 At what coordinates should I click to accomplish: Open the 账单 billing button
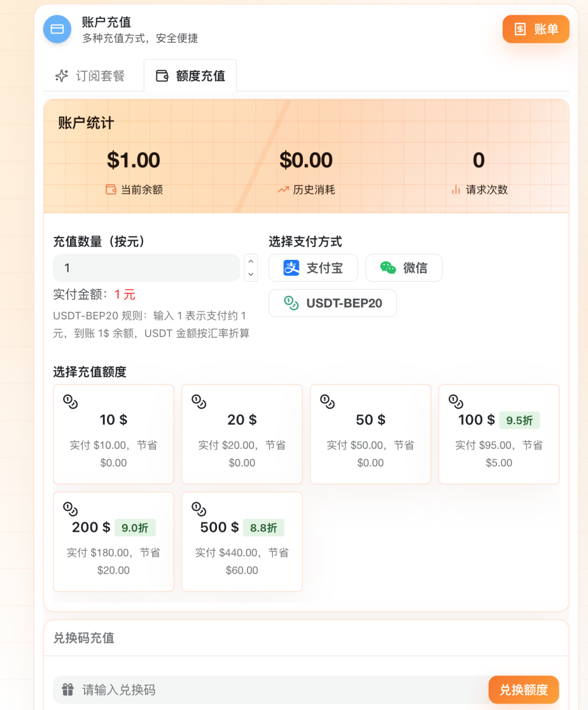pos(536,29)
